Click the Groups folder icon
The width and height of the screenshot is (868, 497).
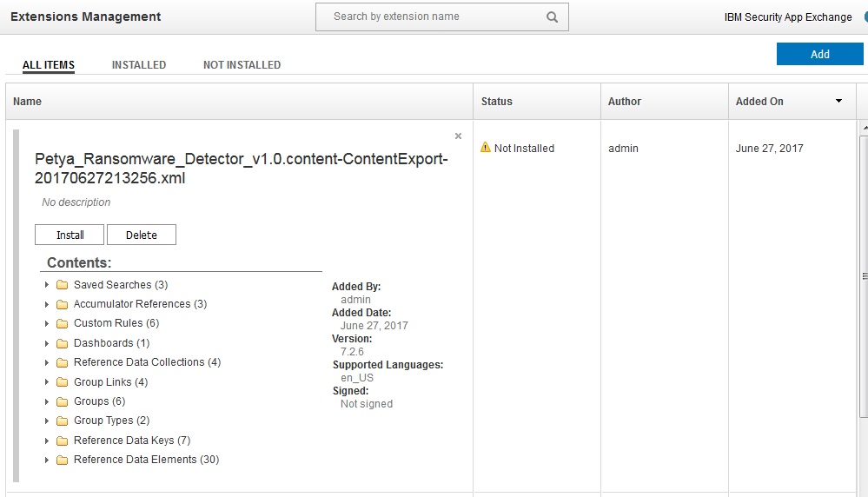pos(62,402)
